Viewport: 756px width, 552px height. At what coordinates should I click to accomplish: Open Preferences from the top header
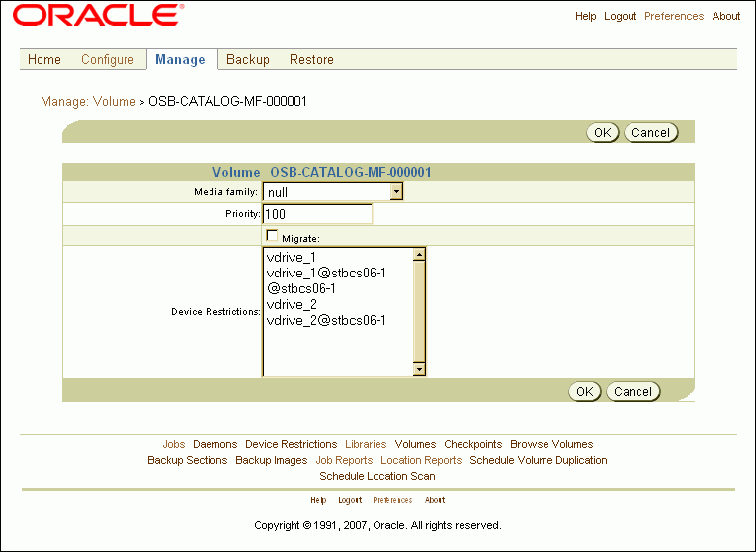click(674, 17)
